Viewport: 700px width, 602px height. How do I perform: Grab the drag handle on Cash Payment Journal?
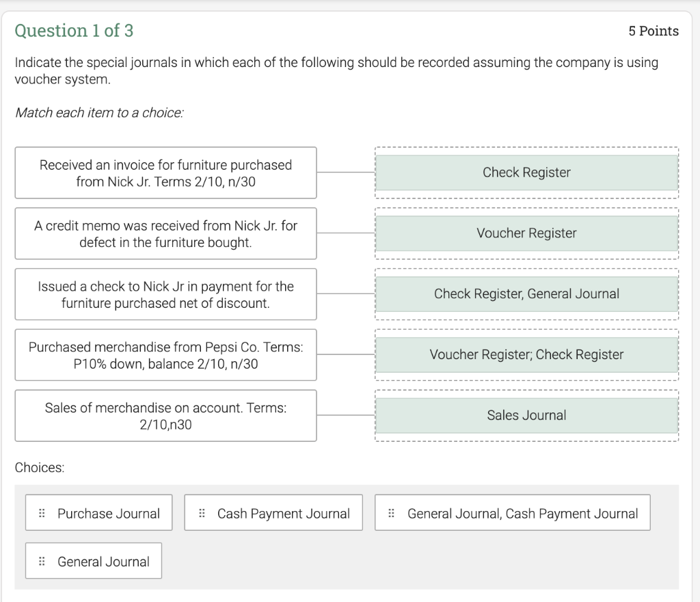[202, 513]
